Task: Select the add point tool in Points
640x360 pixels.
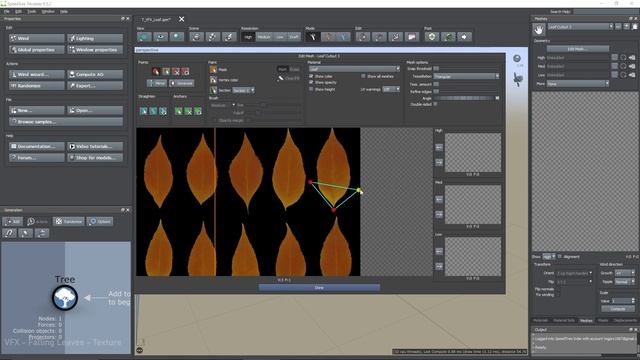Action: click(156, 71)
